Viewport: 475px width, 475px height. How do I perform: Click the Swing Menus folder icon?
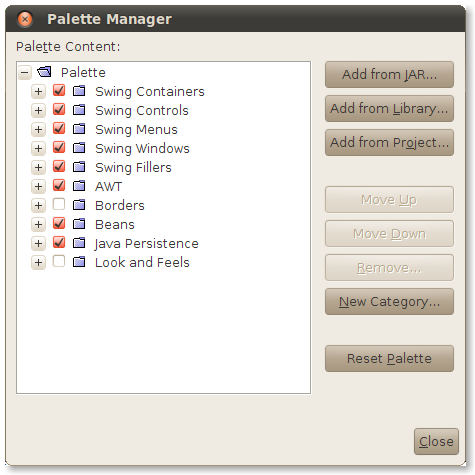79,129
